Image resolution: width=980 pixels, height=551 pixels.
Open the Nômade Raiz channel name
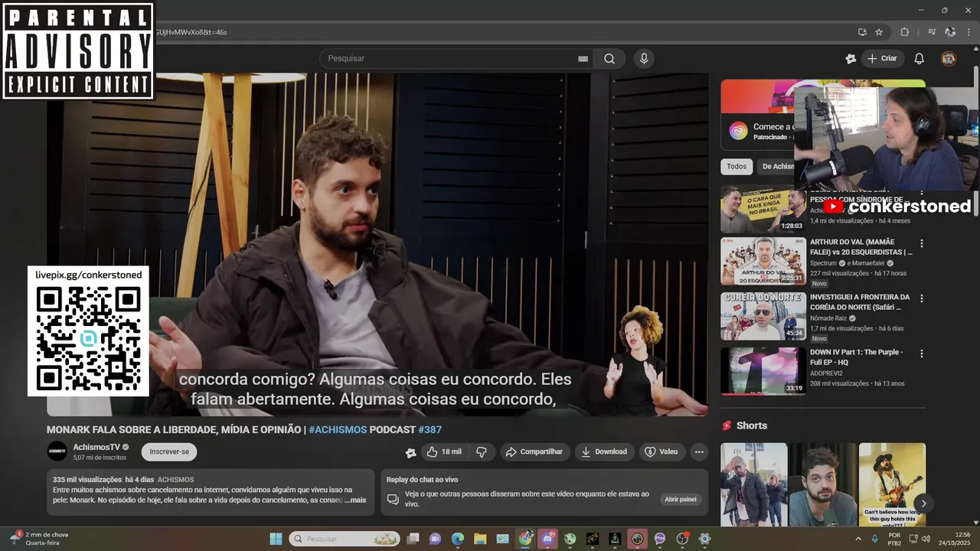829,318
